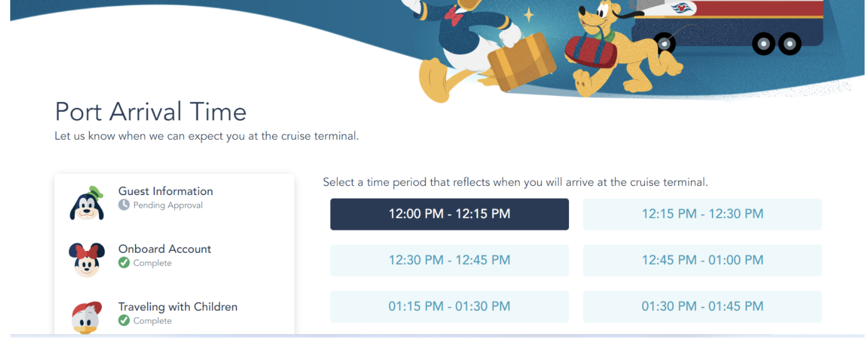Click the green checkmark under Traveling with Children
The width and height of the screenshot is (868, 341).
pos(124,321)
